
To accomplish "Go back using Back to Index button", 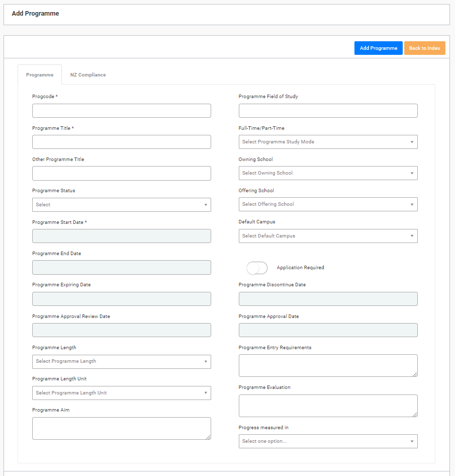I will [x=424, y=48].
